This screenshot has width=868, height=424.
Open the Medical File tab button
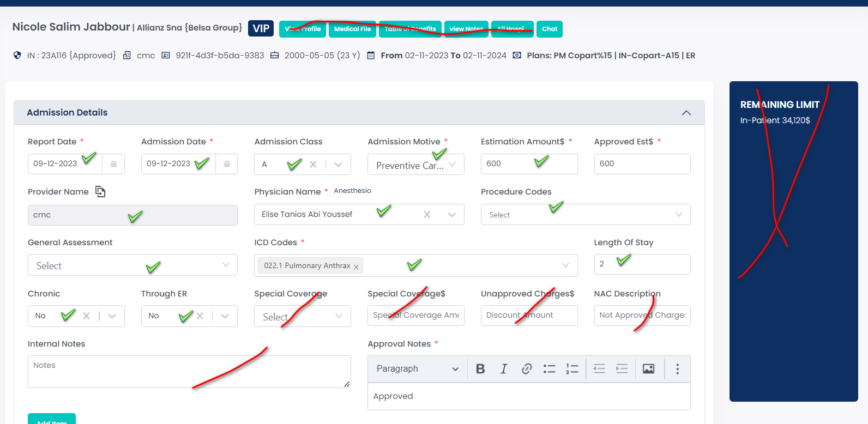coord(352,29)
